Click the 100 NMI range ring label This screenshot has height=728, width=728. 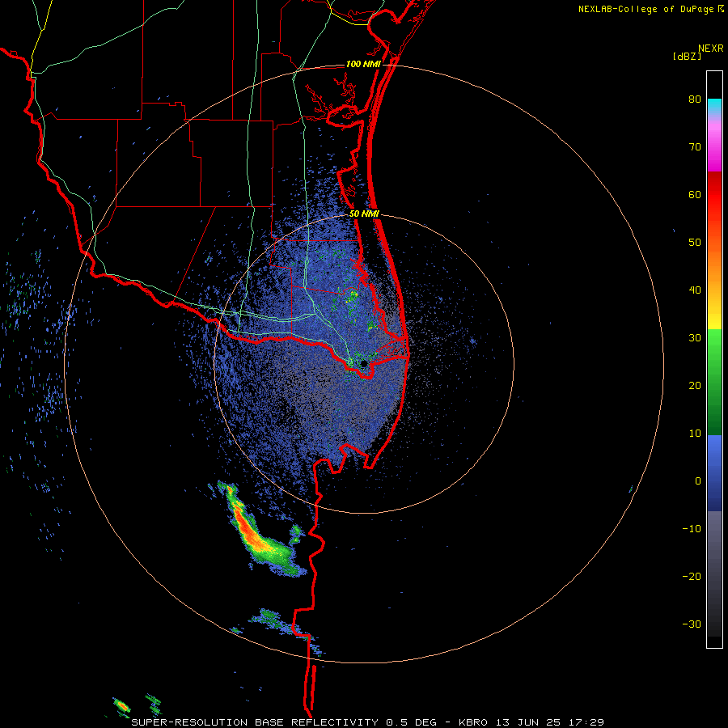pyautogui.click(x=363, y=64)
